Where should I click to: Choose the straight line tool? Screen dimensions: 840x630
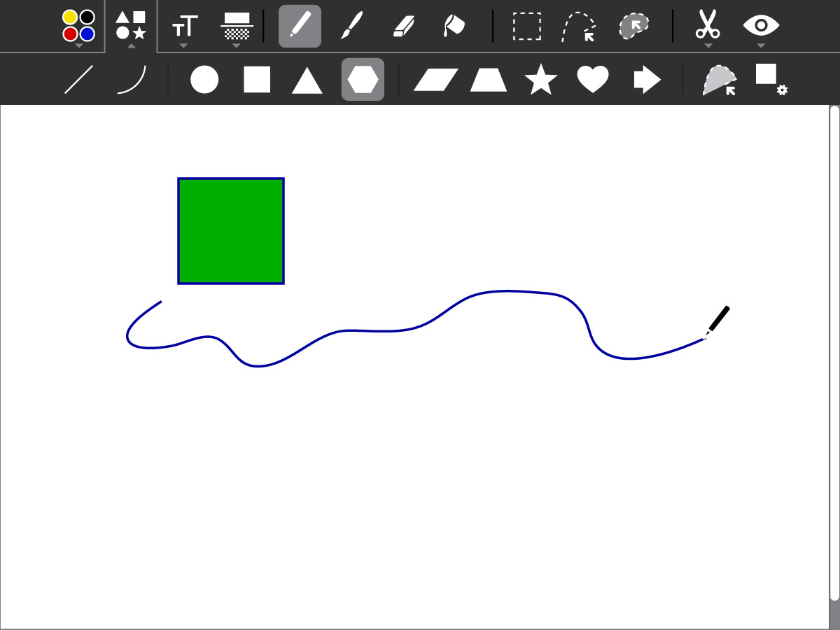point(78,79)
